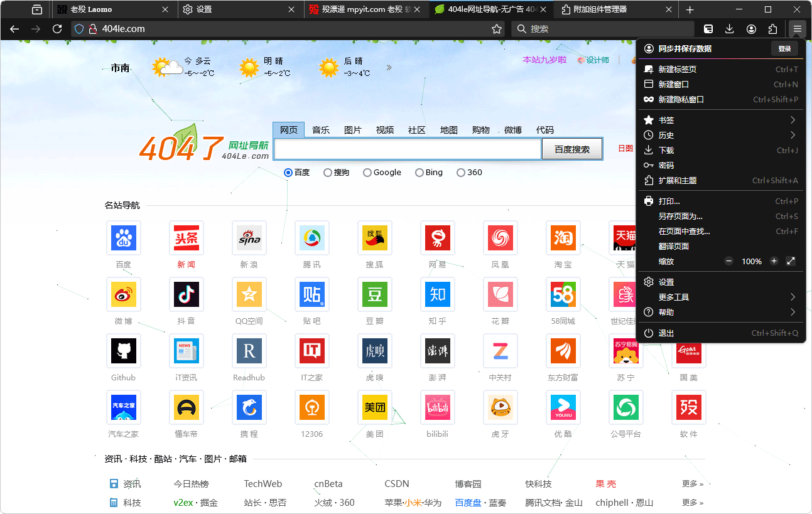Open the Meituan 美团 icon
The height and width of the screenshot is (514, 812).
(375, 407)
